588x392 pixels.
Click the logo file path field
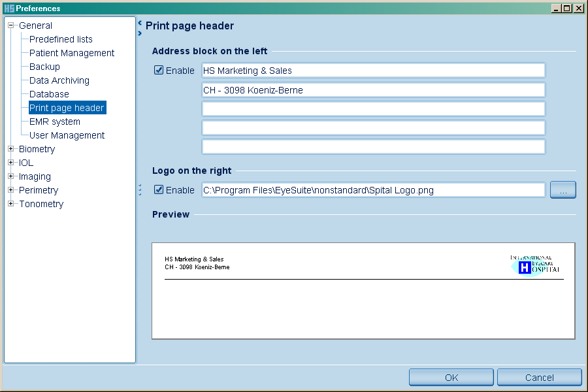coord(373,190)
